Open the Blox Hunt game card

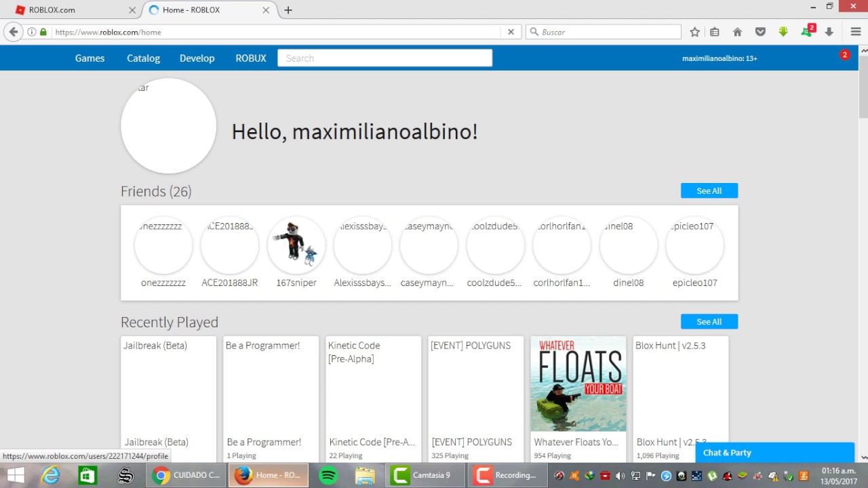(680, 399)
